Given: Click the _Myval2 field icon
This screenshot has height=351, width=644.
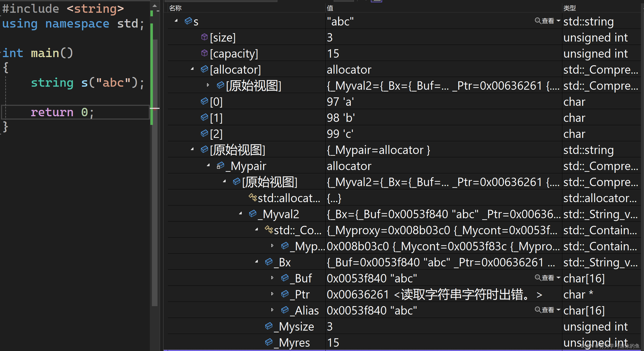Looking at the screenshot, I should (253, 214).
